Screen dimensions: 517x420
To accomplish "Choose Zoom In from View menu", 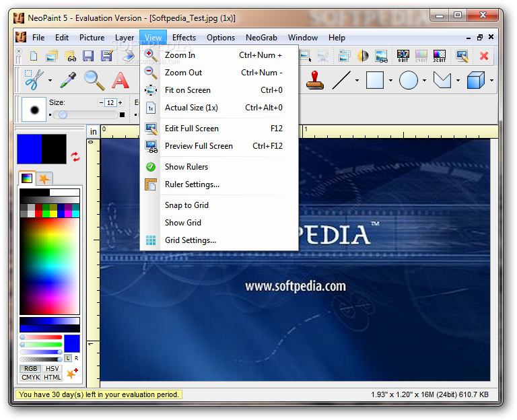I will (x=219, y=55).
